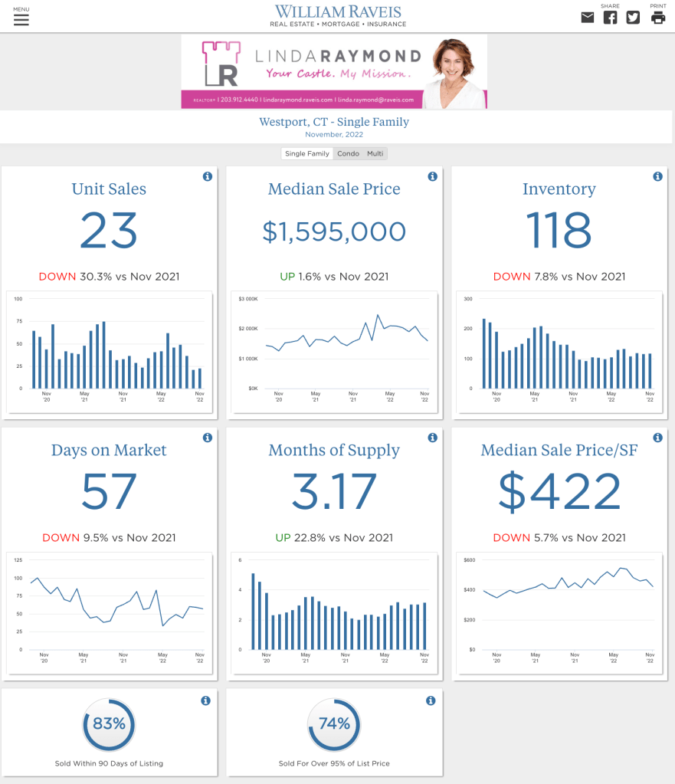The width and height of the screenshot is (675, 784).
Task: Open info icon on Months of Supply card
Action: pyautogui.click(x=432, y=438)
